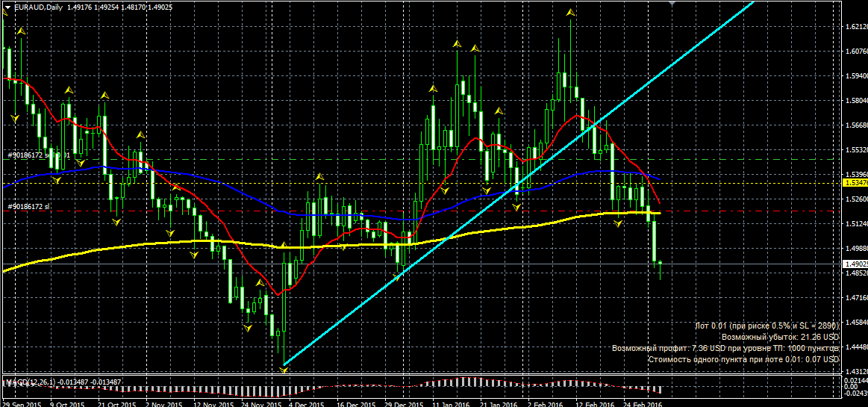Click the 0.00 MACD scale value
This screenshot has width=868, height=407.
click(852, 387)
